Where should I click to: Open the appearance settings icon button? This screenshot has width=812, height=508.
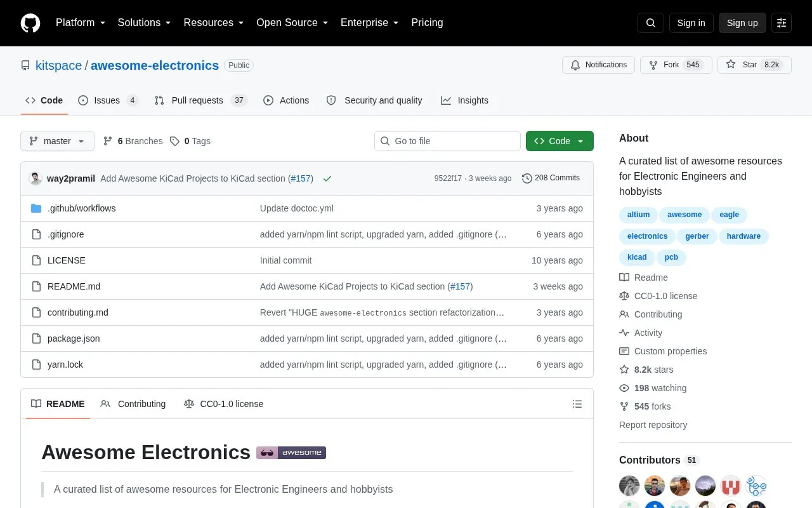tap(782, 23)
